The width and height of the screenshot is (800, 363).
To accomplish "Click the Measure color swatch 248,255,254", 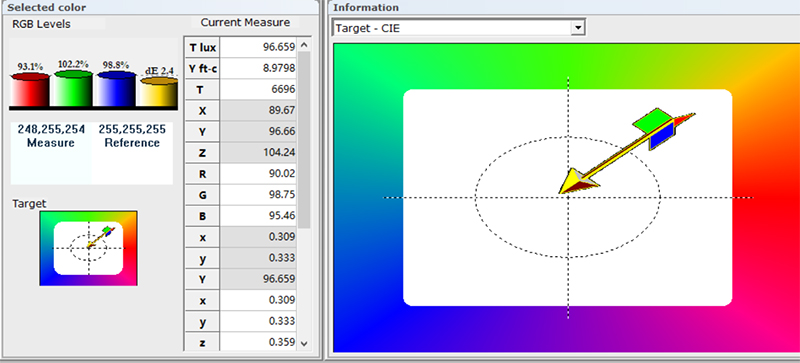I will [x=51, y=153].
